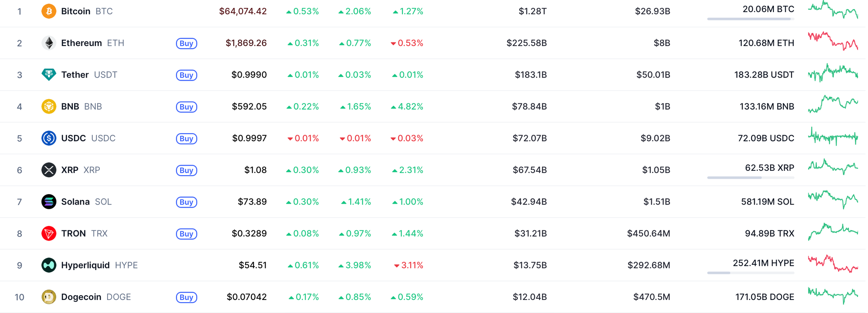The image size is (868, 313).
Task: Click the Tether logo icon
Action: [x=49, y=75]
